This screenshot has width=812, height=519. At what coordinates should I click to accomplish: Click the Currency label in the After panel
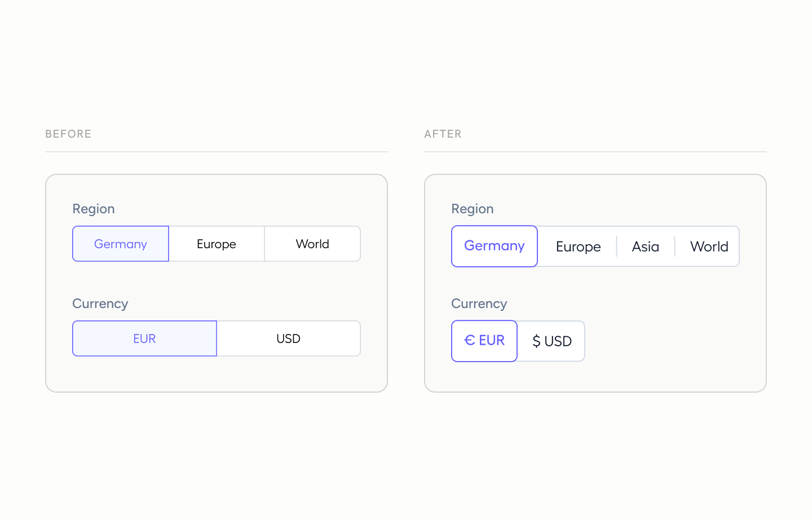point(479,304)
